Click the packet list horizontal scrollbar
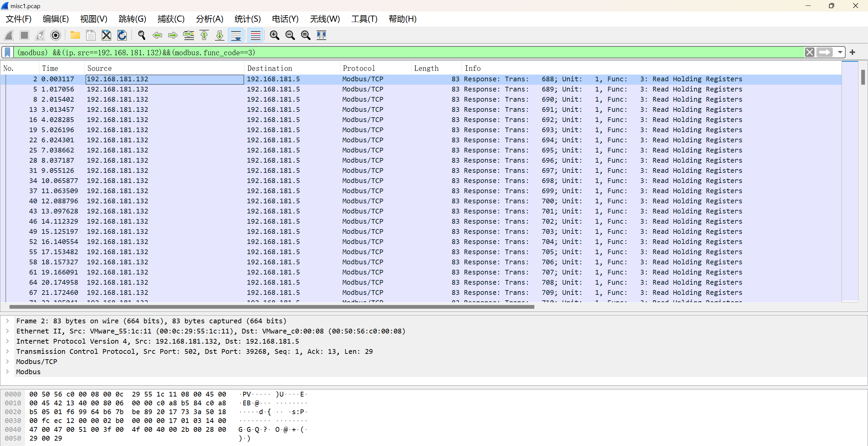The width and height of the screenshot is (868, 446). [271, 307]
